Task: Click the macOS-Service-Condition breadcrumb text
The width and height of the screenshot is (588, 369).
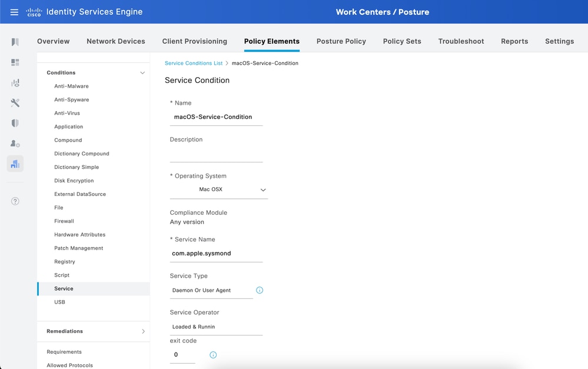Action: [265, 64]
